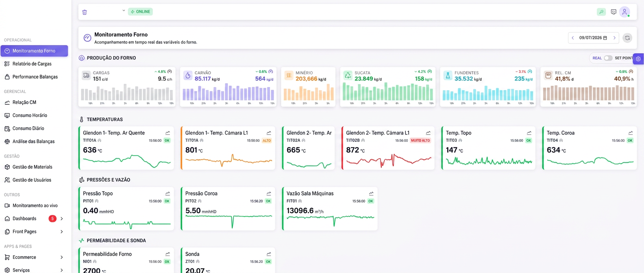Open chart icon on Glendon 1- Temp. Câmara L1
Screen dimensions: 644x273
(269, 133)
